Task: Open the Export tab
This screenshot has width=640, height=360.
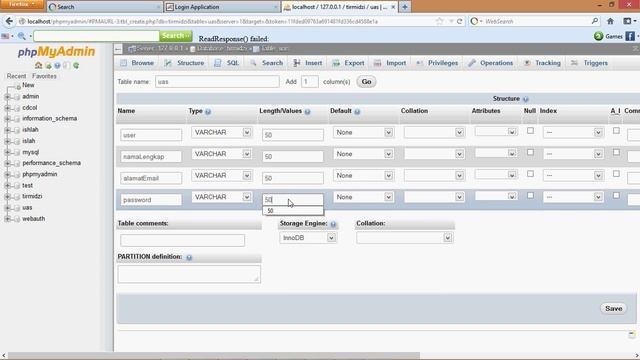Action: tap(348, 63)
